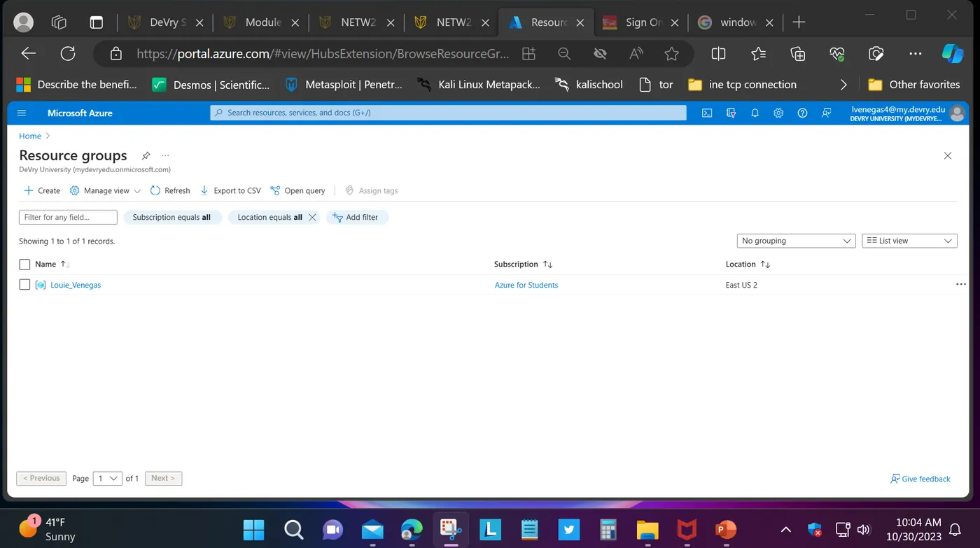Open the Azure notifications bell
The width and height of the screenshot is (980, 548).
pyautogui.click(x=755, y=113)
